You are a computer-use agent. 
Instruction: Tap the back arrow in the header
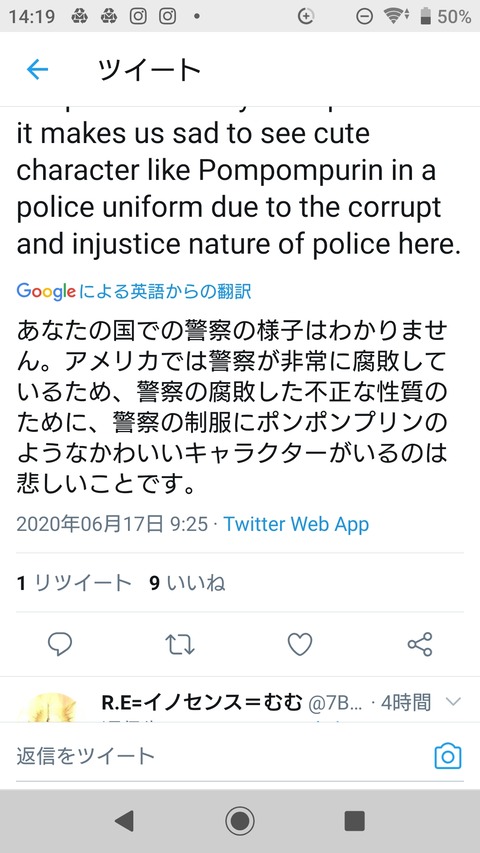point(38,70)
